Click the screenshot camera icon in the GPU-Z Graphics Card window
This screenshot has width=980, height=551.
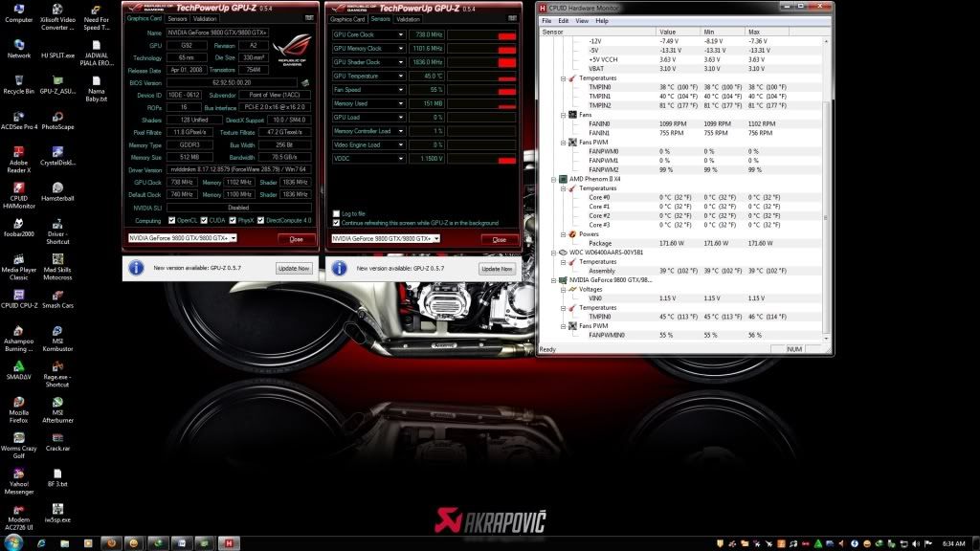(309, 18)
